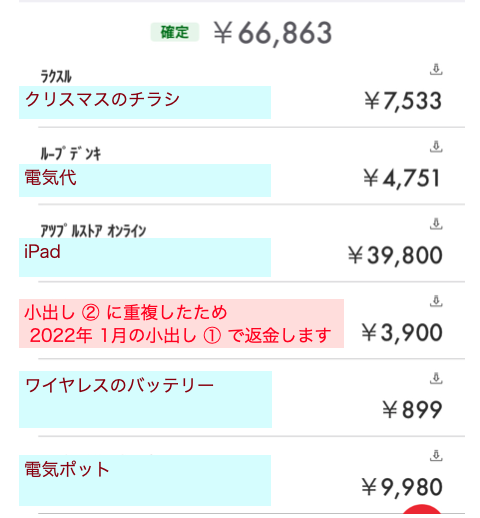This screenshot has height=518, width=480.
Task: Download icon above ¥3,900 amount
Action: click(436, 301)
